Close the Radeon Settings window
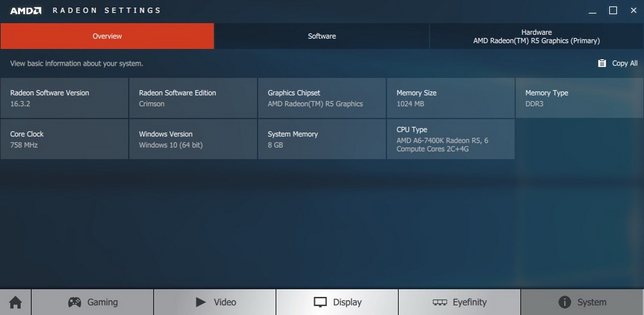This screenshot has width=644, height=315. point(634,11)
